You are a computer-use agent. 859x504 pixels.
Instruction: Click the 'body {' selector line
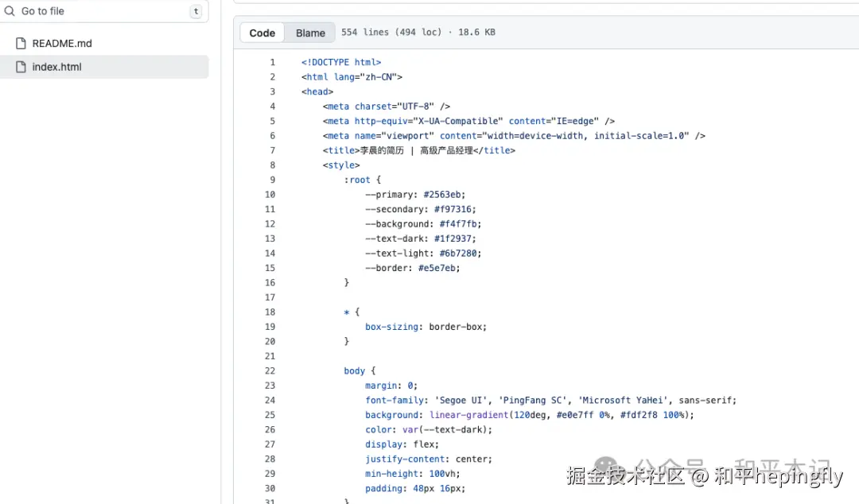(360, 371)
